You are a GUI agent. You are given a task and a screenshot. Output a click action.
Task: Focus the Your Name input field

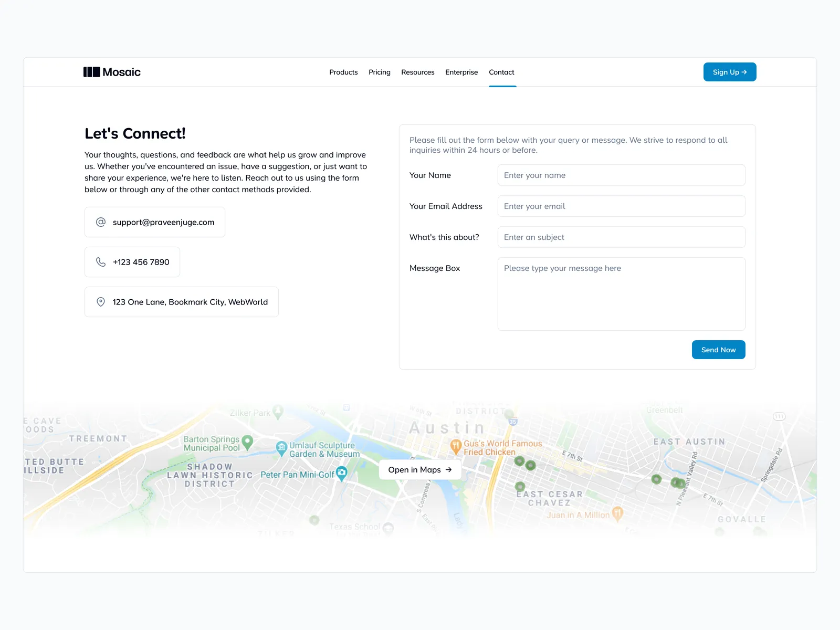[x=621, y=175]
